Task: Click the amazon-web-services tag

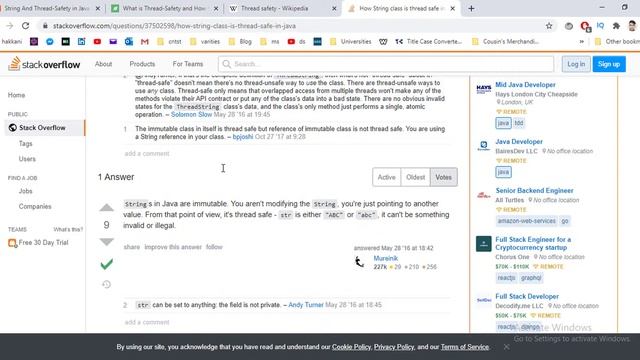Action: [526, 221]
